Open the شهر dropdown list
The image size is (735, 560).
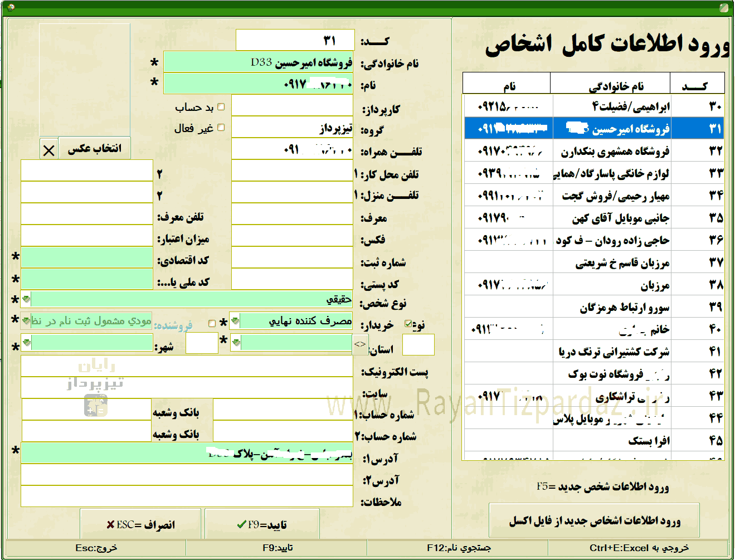click(26, 342)
